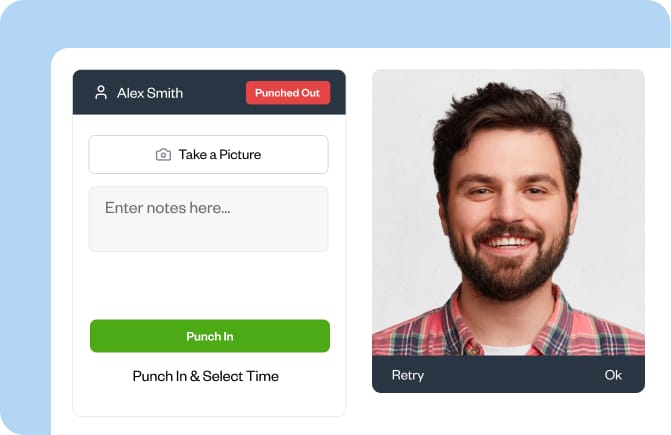The height and width of the screenshot is (435, 671).
Task: Click white panel area beneath the photo card
Action: (508, 413)
